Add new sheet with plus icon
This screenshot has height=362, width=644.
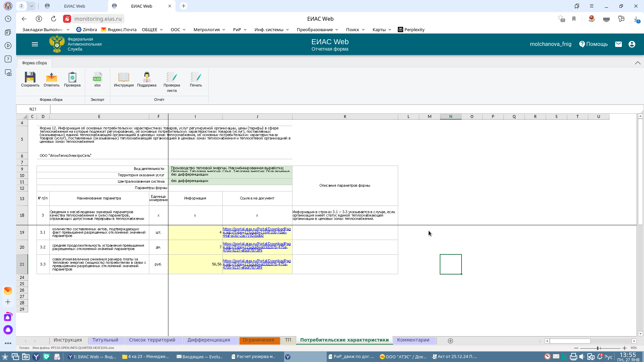tap(450, 341)
